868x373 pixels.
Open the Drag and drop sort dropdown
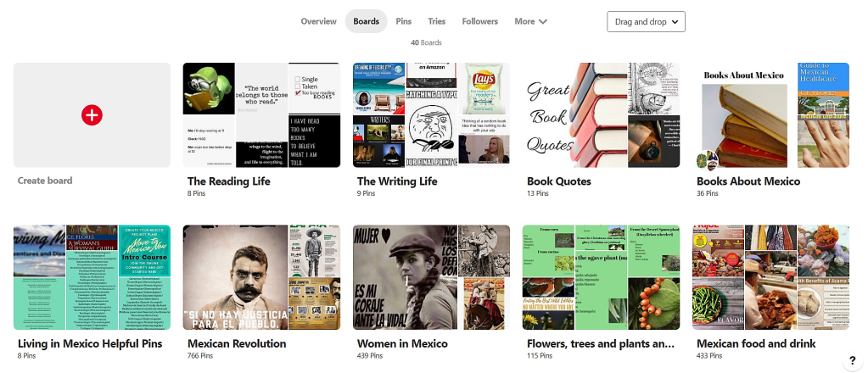click(x=646, y=21)
